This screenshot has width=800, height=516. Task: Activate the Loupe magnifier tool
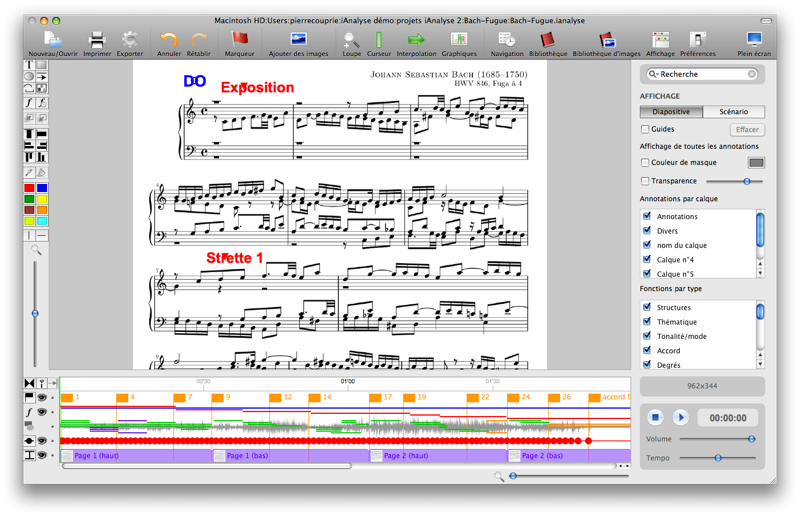(x=351, y=40)
